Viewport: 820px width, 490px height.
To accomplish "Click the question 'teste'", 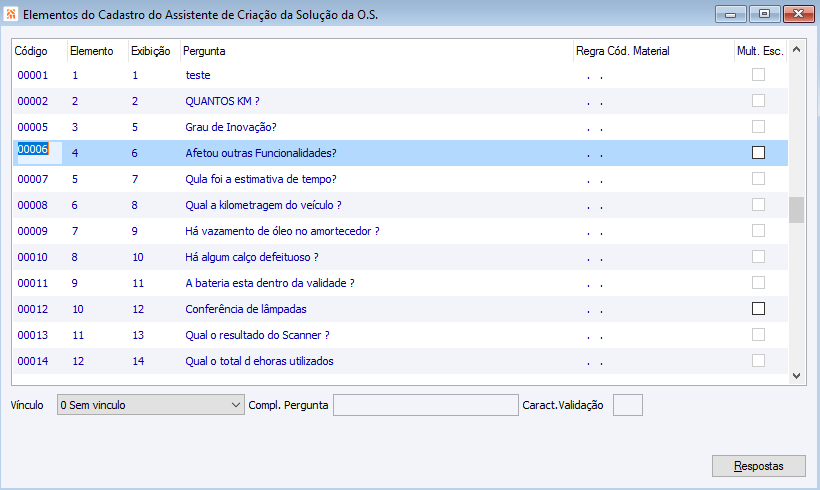I will pyautogui.click(x=198, y=75).
